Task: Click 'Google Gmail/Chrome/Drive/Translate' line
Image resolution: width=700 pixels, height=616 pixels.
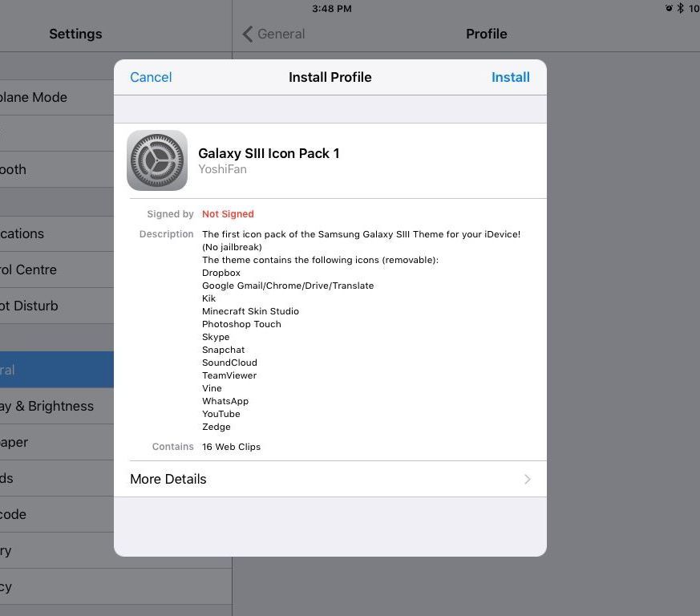Action: (288, 286)
